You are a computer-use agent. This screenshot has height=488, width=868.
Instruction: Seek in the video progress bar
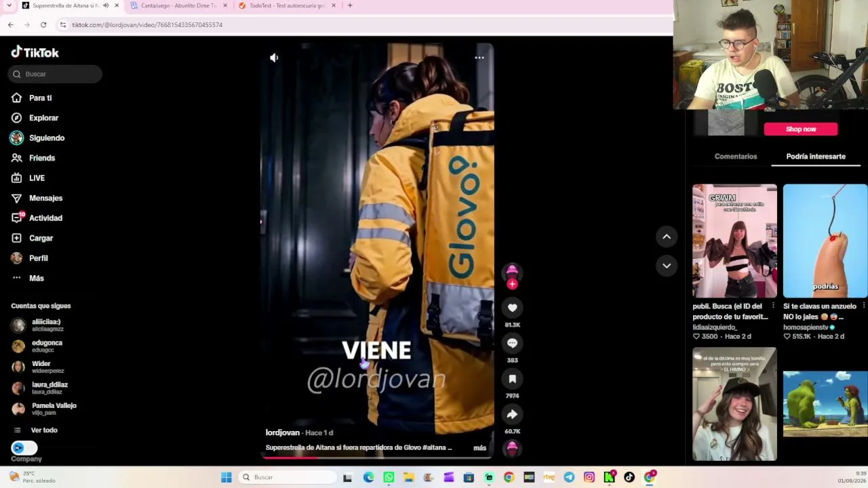[x=377, y=457]
